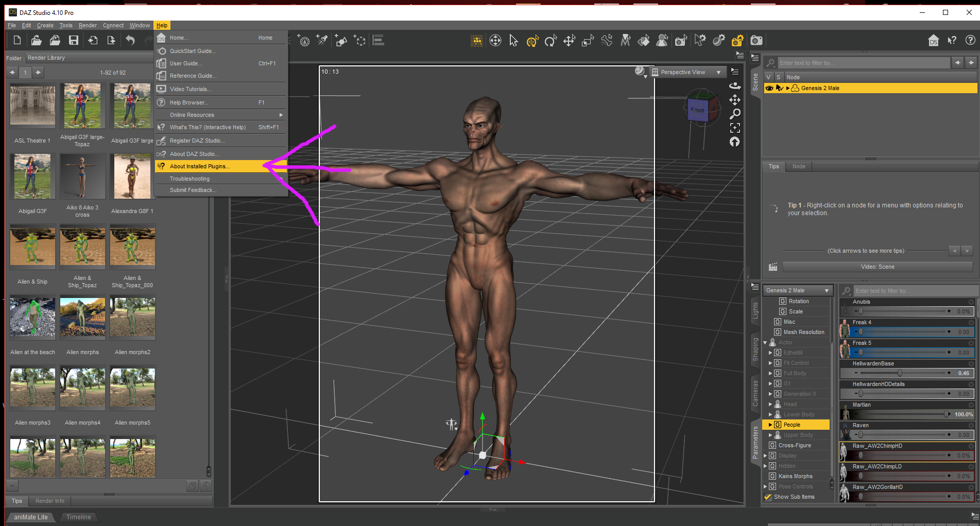
Task: Create a new spotlight from the toolbar
Action: tap(322, 40)
